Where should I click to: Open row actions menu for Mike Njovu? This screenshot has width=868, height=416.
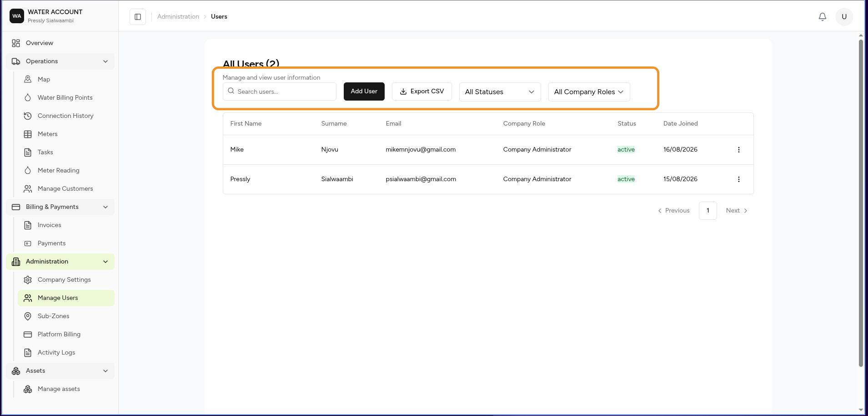coord(738,150)
